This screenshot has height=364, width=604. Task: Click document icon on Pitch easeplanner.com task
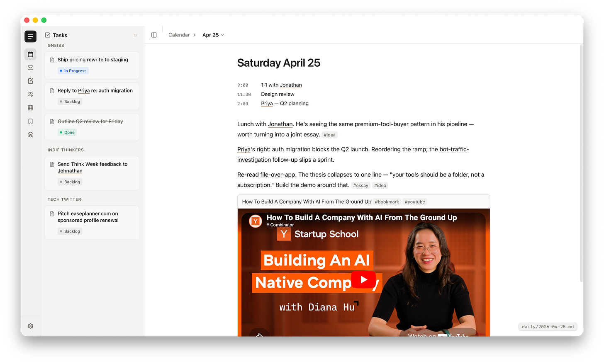point(52,214)
